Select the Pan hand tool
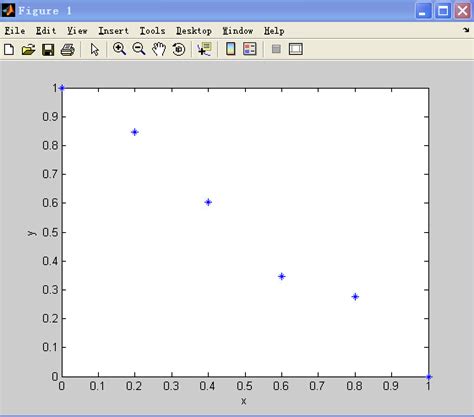This screenshot has width=474, height=417. (159, 49)
